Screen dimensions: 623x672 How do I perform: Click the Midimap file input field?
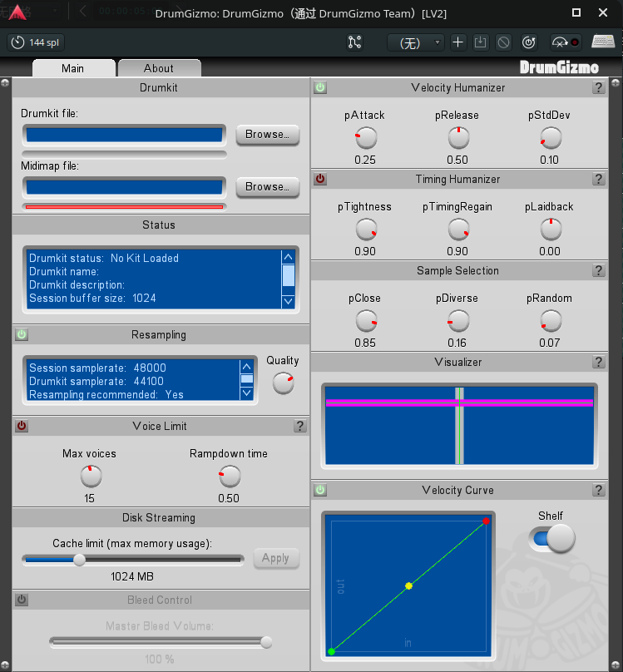pyautogui.click(x=124, y=187)
